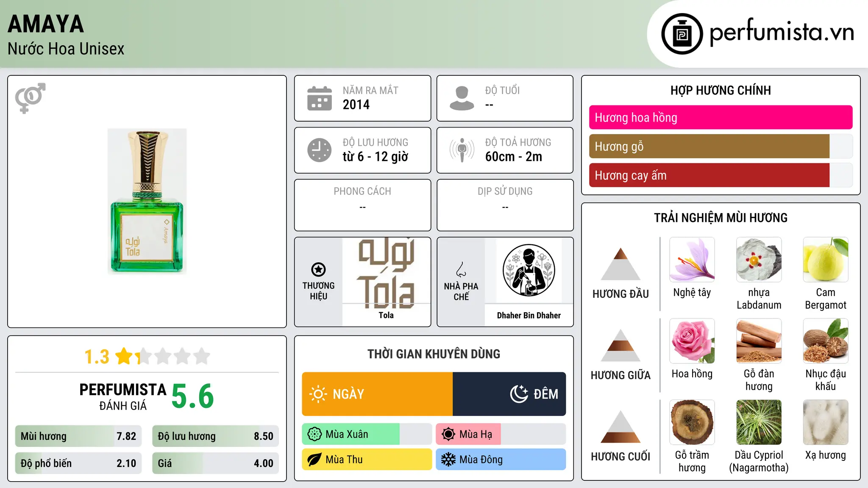The width and height of the screenshot is (868, 488).
Task: Click the clock icon beside Độ lưu hương
Action: point(320,150)
